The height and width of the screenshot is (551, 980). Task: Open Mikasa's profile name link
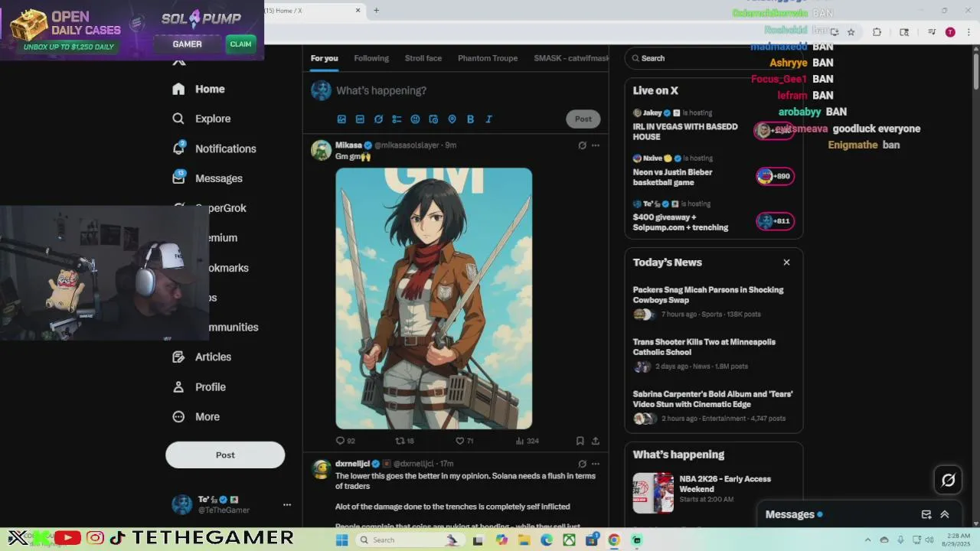point(348,145)
